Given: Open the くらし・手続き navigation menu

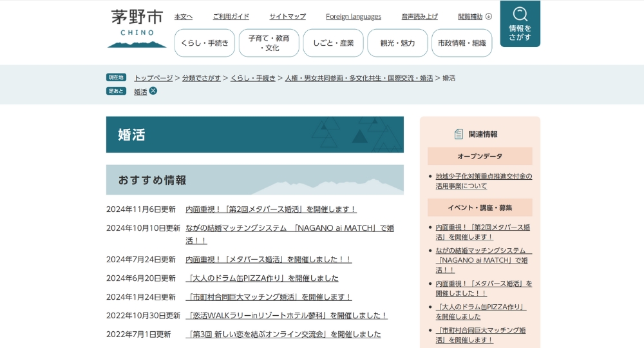Looking at the screenshot, I should click(x=204, y=43).
